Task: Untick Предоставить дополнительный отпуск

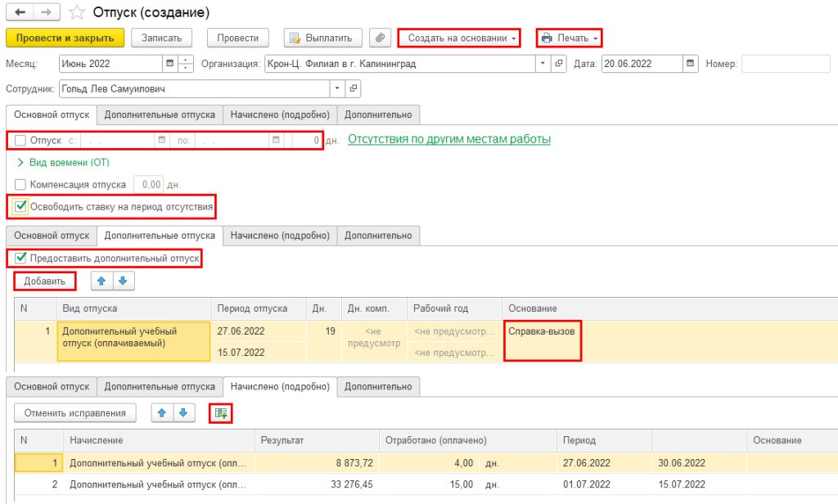Action: (20, 259)
